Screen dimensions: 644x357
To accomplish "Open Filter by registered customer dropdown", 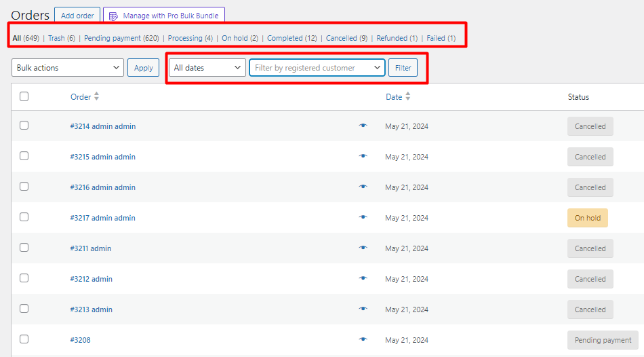I will (x=317, y=68).
